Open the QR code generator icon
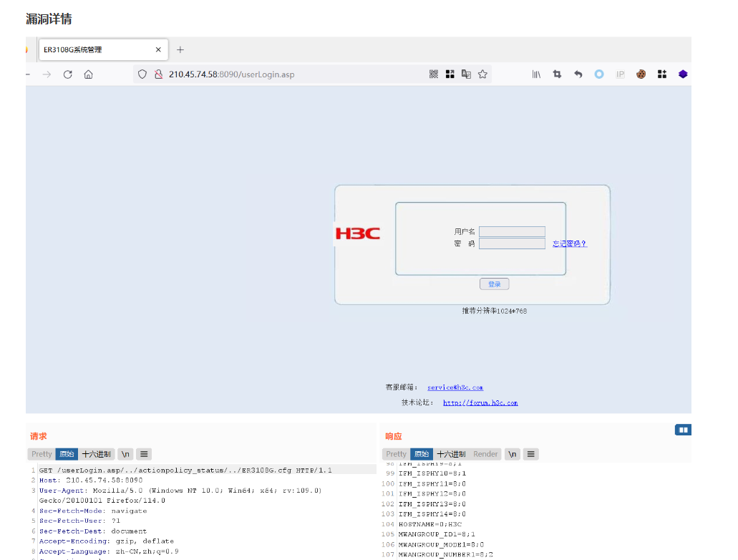The height and width of the screenshot is (560, 738). (434, 74)
